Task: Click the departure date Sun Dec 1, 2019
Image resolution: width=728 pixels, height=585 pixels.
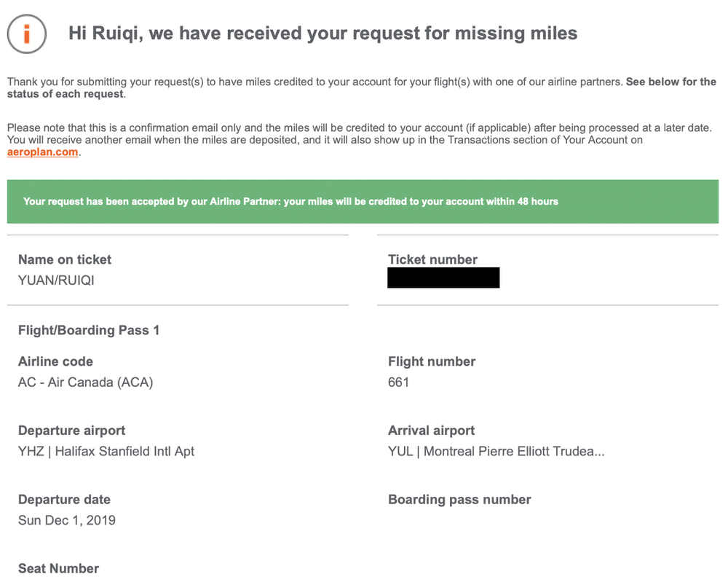Action: (67, 520)
